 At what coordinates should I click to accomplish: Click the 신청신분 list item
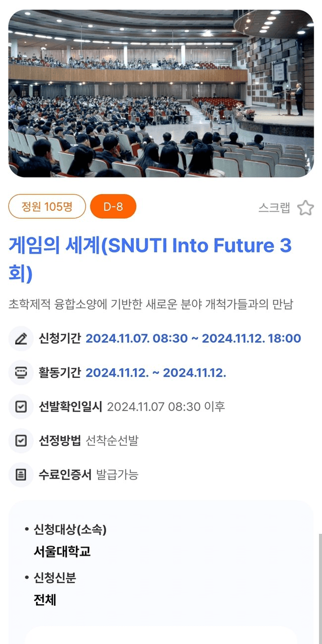[x=55, y=578]
